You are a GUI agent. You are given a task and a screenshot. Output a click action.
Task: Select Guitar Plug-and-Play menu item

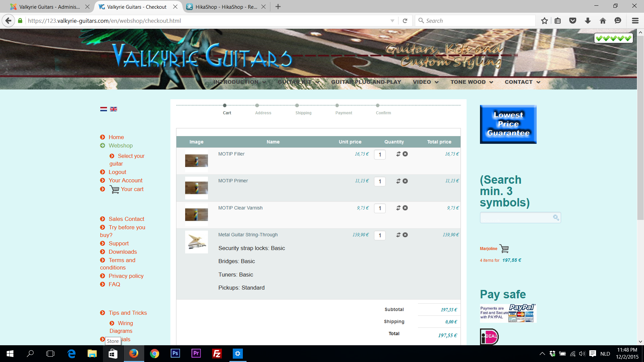click(366, 82)
